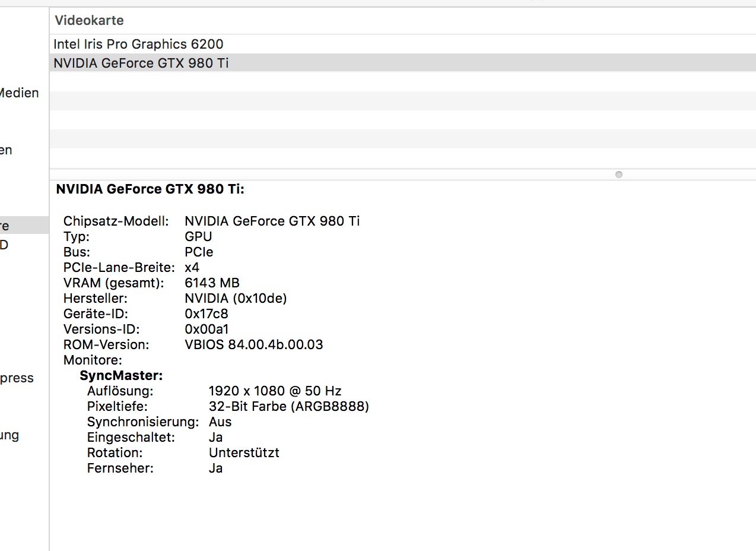Click the Ja value next to Fernseher

pos(216,468)
